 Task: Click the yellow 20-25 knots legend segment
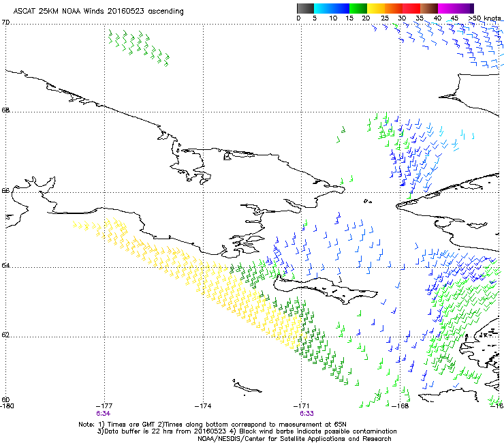pyautogui.click(x=376, y=8)
